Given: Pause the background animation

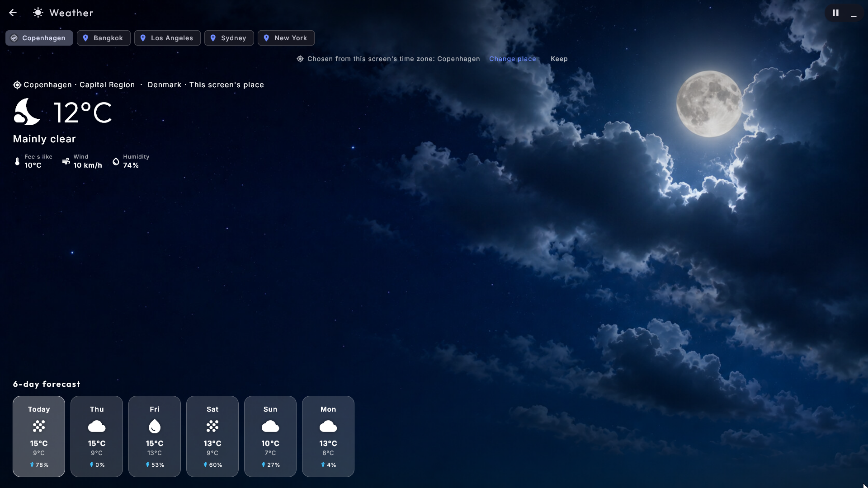Looking at the screenshot, I should tap(835, 13).
